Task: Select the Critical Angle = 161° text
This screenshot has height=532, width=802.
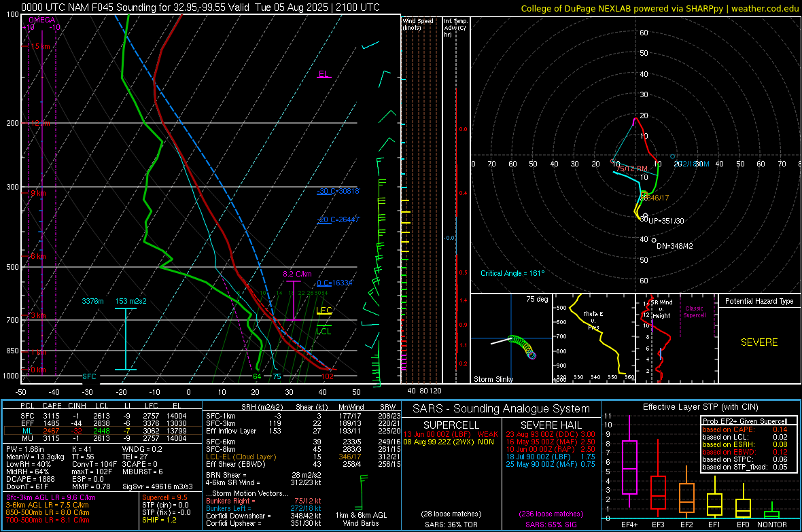Action: (512, 274)
